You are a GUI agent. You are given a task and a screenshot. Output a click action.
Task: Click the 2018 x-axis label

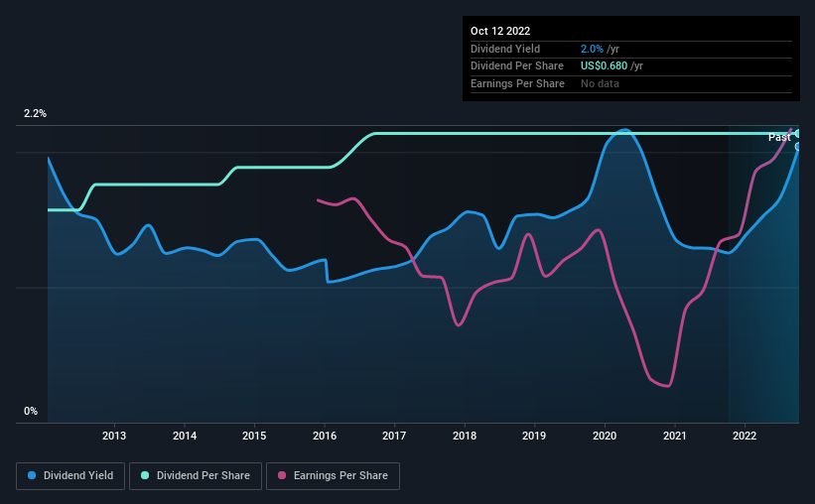tap(465, 436)
